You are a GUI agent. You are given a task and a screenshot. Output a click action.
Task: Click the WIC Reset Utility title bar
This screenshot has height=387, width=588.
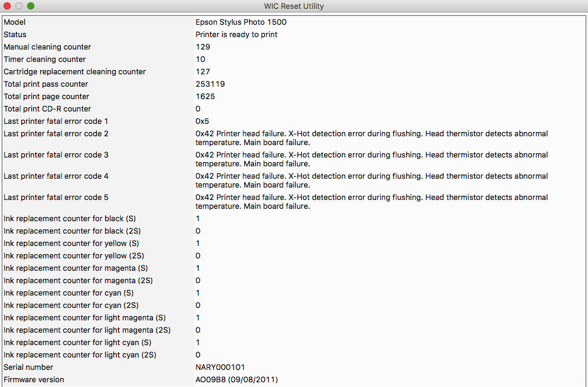(293, 6)
